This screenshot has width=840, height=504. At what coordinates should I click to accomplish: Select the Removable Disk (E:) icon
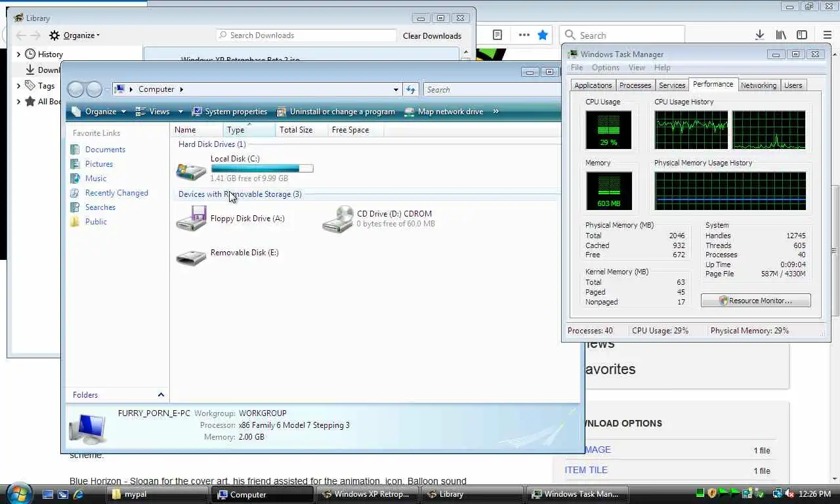click(x=191, y=257)
